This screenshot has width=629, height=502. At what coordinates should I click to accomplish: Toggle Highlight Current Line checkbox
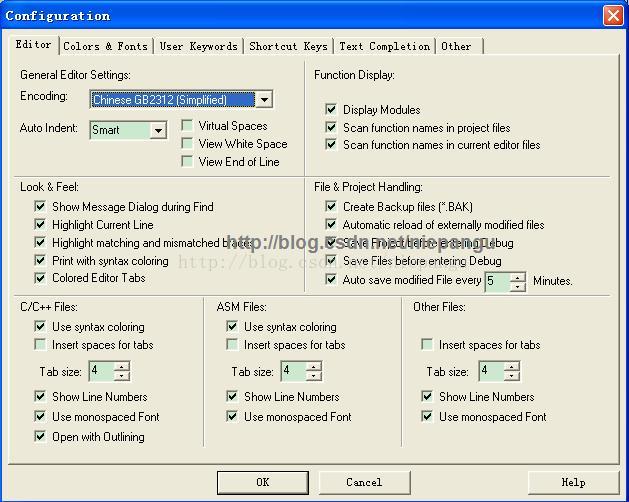coord(40,224)
